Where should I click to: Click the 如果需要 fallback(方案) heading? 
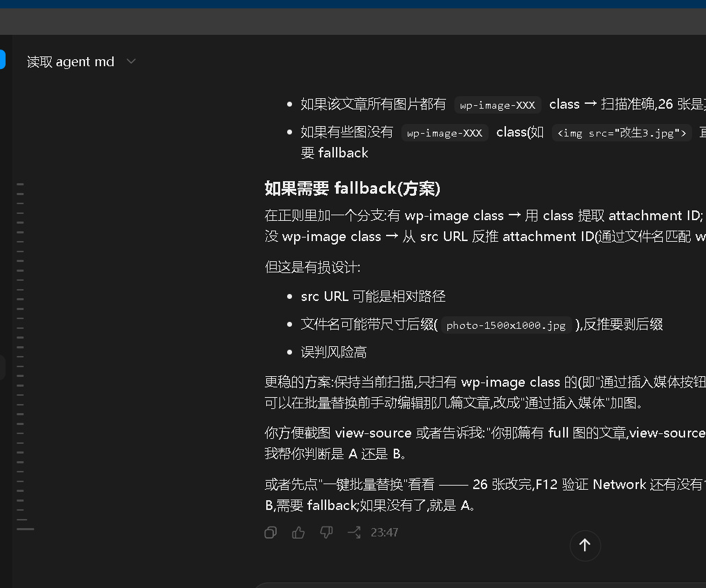(352, 188)
